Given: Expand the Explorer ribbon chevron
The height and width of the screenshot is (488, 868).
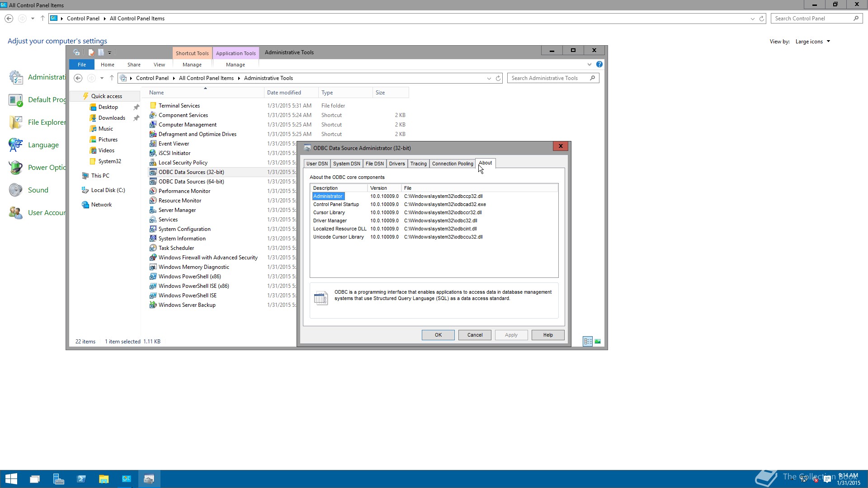Looking at the screenshot, I should tap(589, 65).
